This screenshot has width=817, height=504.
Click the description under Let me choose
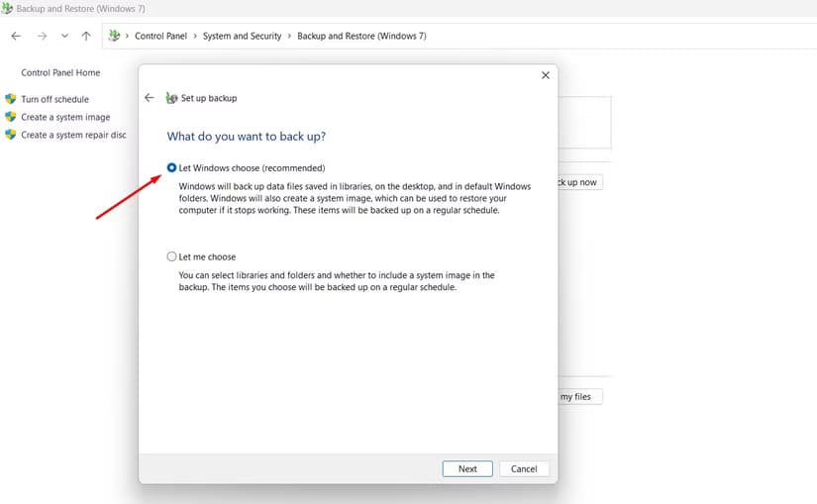click(337, 281)
